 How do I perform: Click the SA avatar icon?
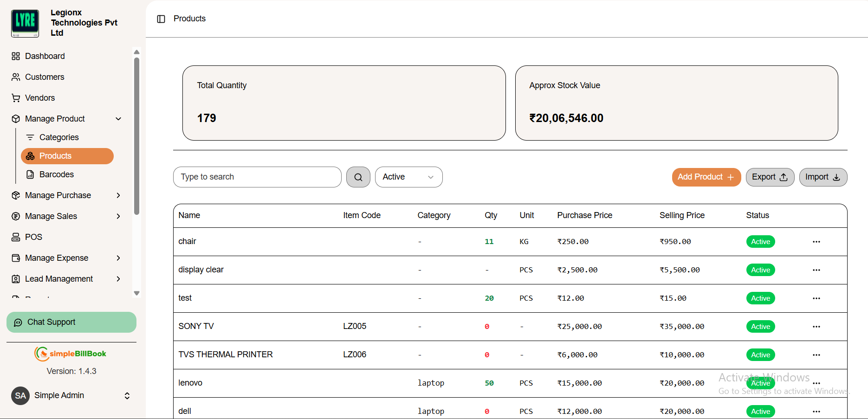pyautogui.click(x=20, y=396)
